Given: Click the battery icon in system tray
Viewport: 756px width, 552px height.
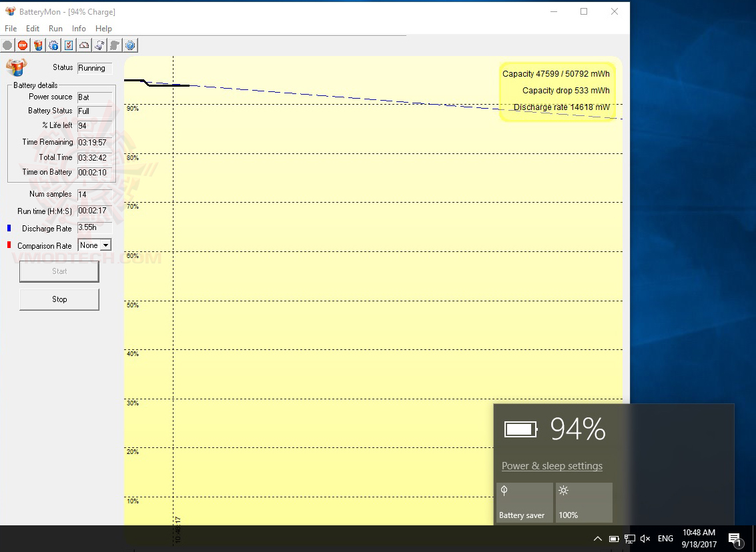Looking at the screenshot, I should coord(614,539).
